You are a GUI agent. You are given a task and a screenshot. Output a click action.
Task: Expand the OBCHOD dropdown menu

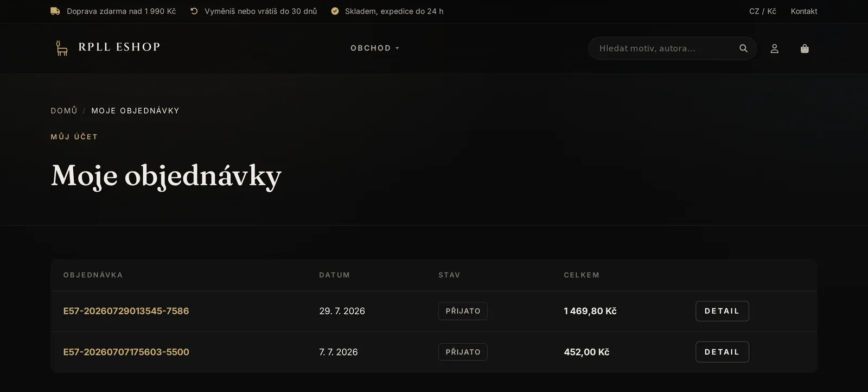pos(375,48)
